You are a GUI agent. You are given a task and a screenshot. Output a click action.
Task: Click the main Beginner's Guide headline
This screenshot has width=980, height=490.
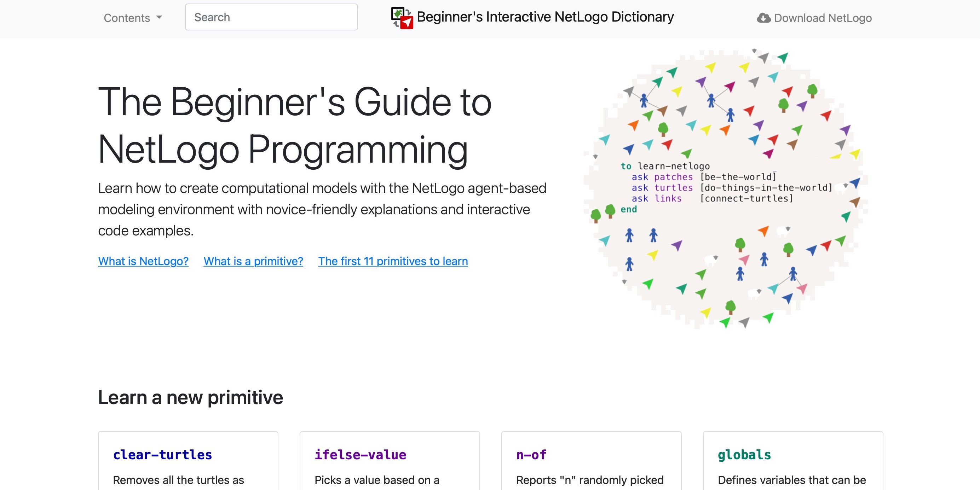294,126
